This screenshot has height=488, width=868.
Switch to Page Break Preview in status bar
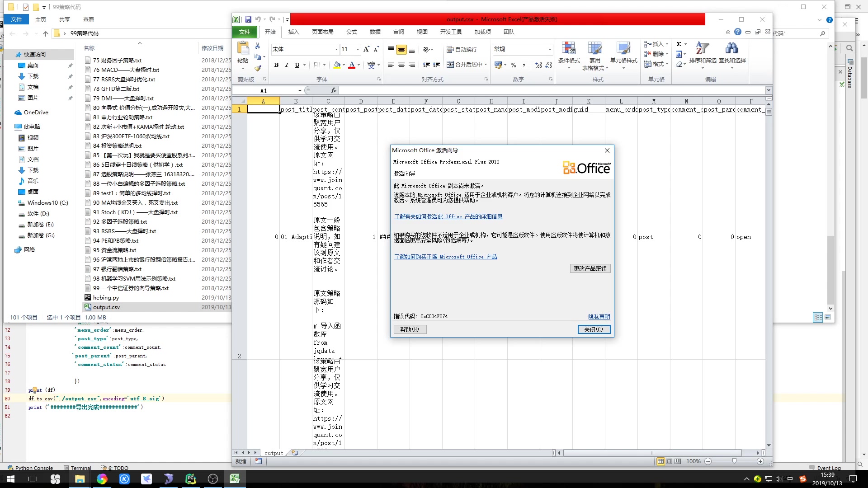[x=677, y=461]
